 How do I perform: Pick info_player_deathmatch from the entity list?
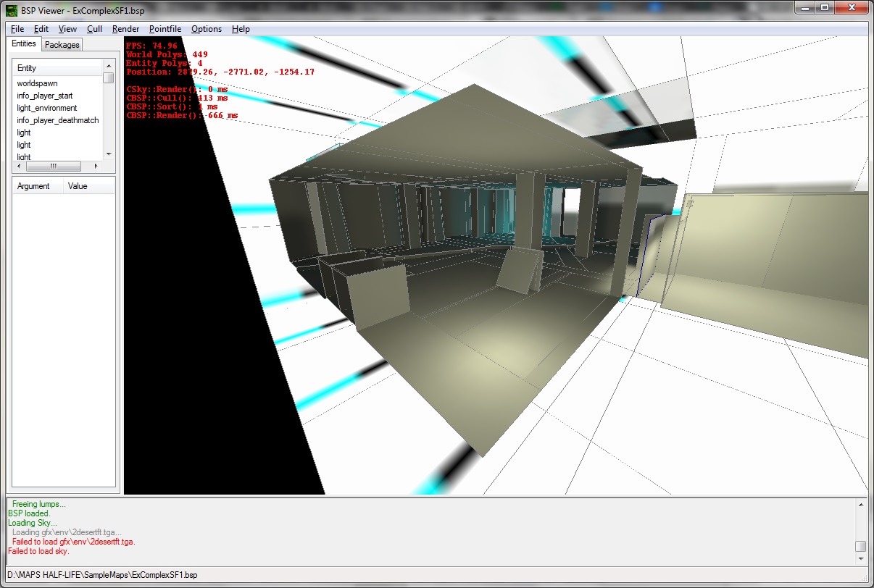(58, 120)
